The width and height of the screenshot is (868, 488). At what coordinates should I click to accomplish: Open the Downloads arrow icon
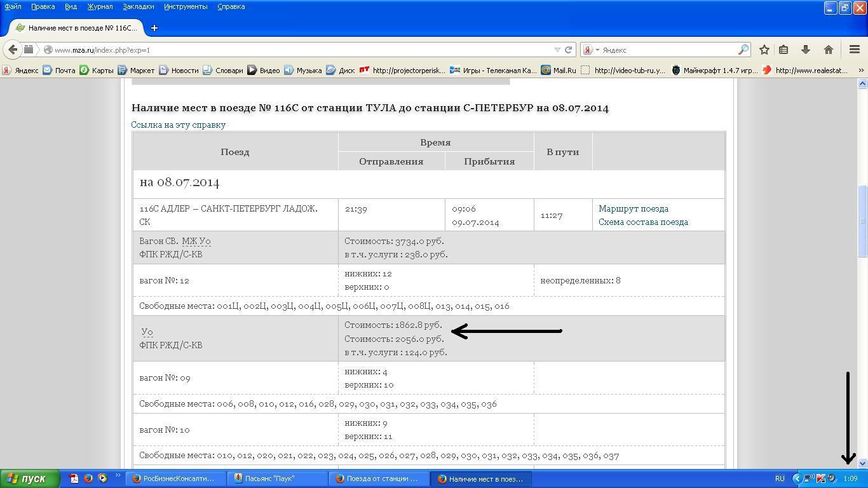[x=805, y=50]
